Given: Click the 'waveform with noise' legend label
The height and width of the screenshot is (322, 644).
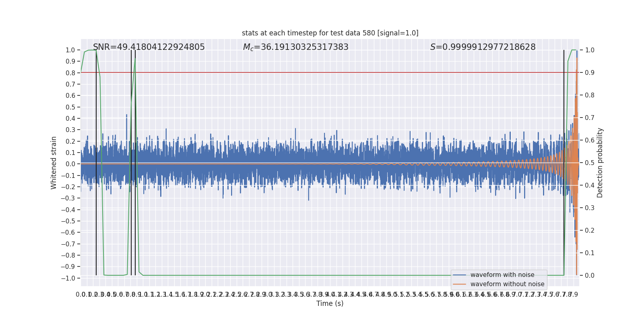Looking at the screenshot, I should click(x=502, y=275).
